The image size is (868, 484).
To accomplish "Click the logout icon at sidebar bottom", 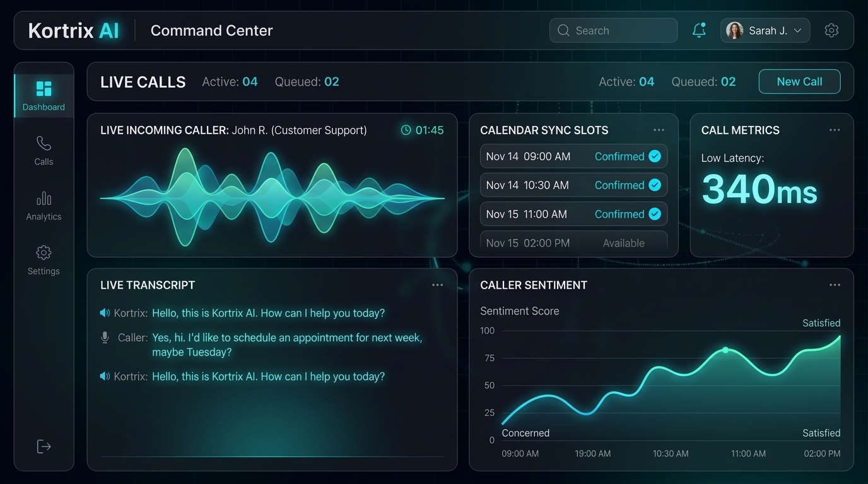I will [44, 446].
